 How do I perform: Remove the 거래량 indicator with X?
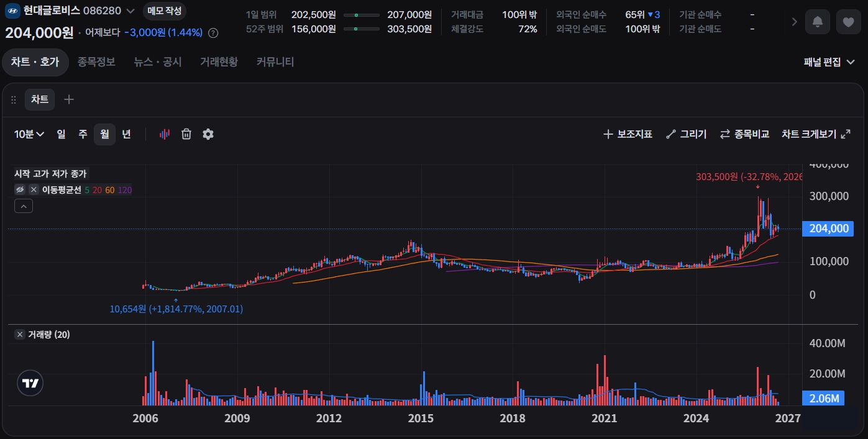tap(20, 335)
